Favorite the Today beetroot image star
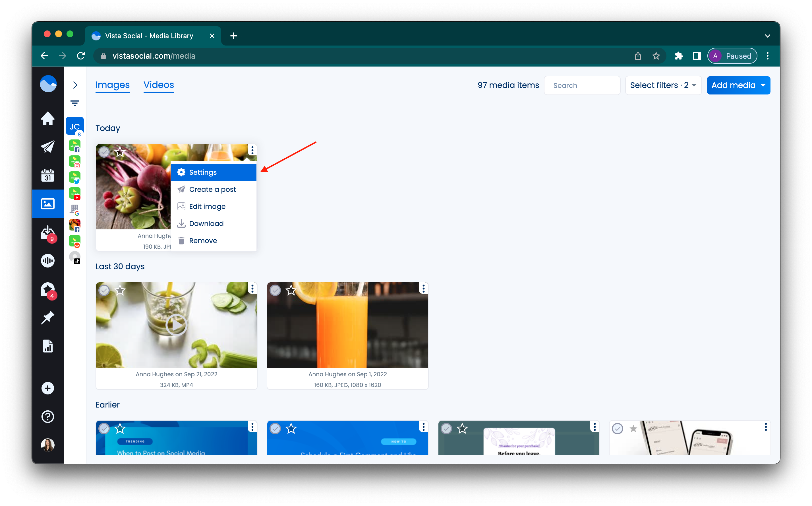This screenshot has height=506, width=812. [120, 152]
